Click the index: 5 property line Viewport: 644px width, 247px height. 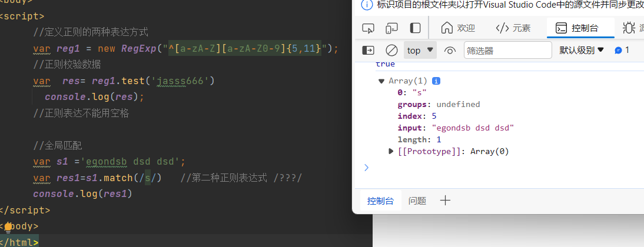tap(417, 116)
